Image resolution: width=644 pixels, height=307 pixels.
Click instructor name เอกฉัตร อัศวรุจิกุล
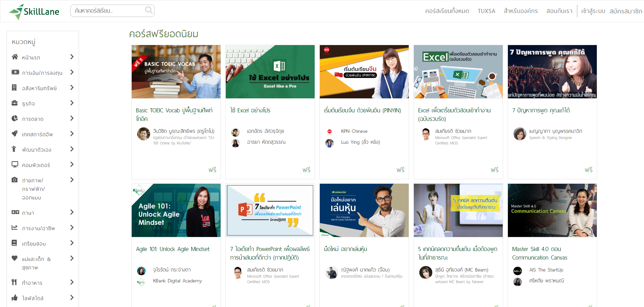(265, 131)
